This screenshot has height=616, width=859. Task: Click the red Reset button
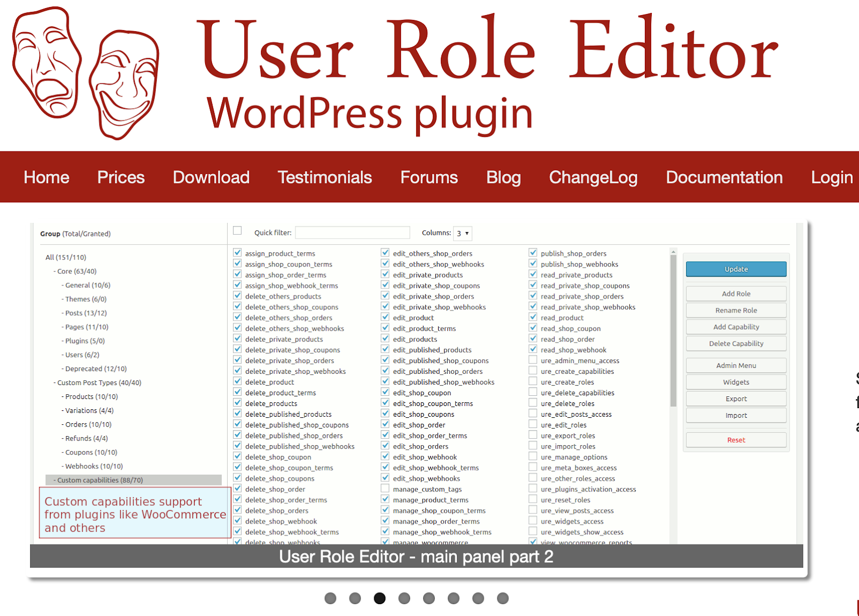[736, 440]
